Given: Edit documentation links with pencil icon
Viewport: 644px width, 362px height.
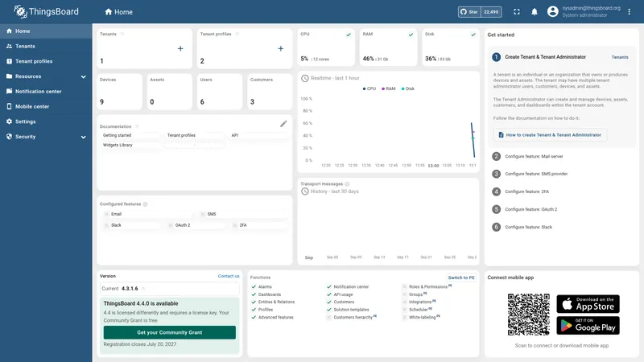Looking at the screenshot, I should pos(283,124).
